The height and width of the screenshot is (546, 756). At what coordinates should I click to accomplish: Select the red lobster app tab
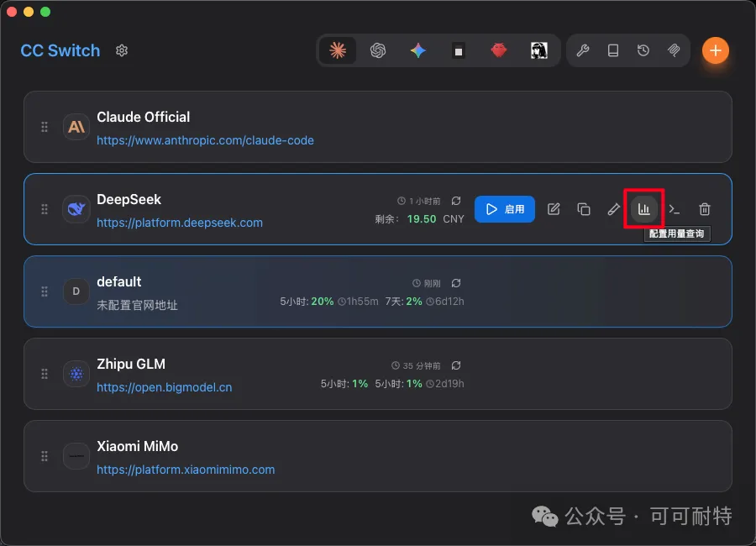pos(498,50)
